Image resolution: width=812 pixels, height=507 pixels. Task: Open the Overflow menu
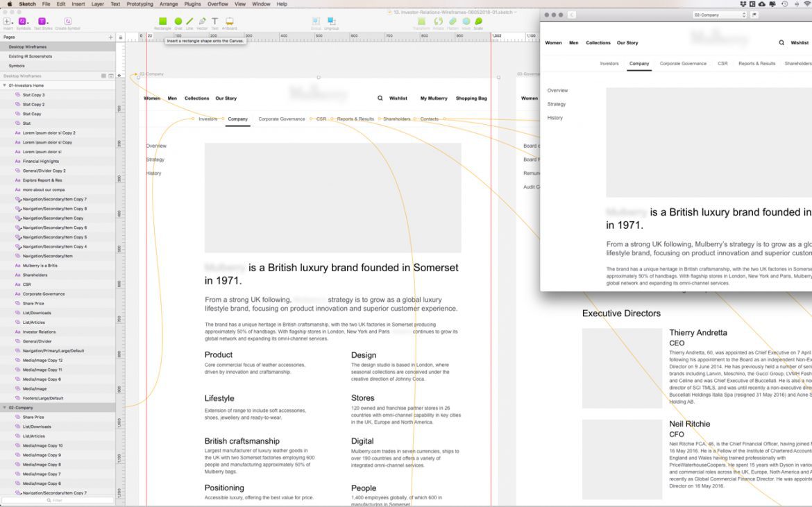(217, 3)
